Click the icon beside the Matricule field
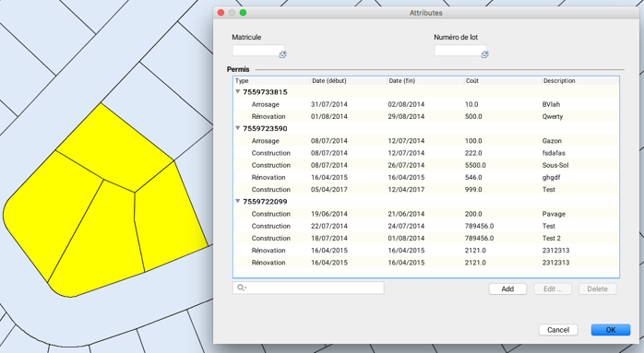The height and width of the screenshot is (353, 644). [x=282, y=54]
